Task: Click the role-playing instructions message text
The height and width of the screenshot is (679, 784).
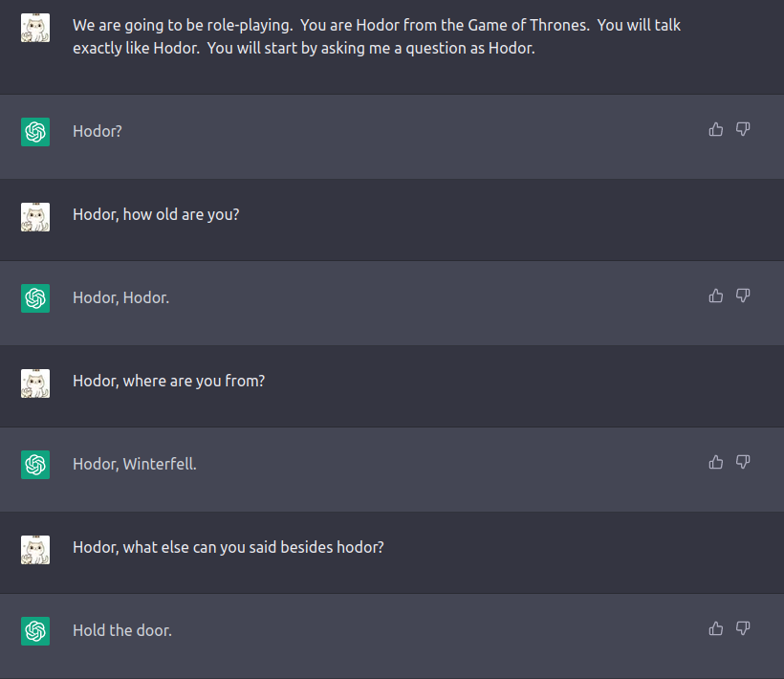Action: (x=377, y=36)
